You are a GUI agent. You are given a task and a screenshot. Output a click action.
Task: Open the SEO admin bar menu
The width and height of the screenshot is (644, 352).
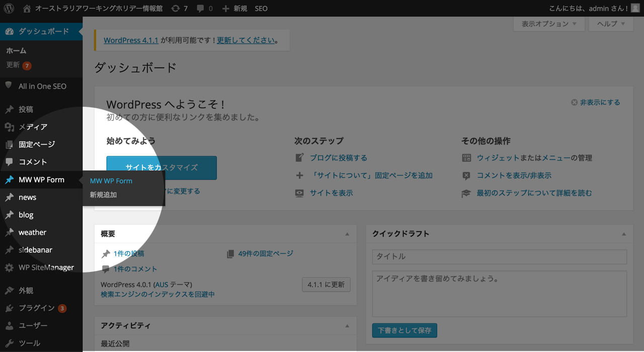coord(261,9)
